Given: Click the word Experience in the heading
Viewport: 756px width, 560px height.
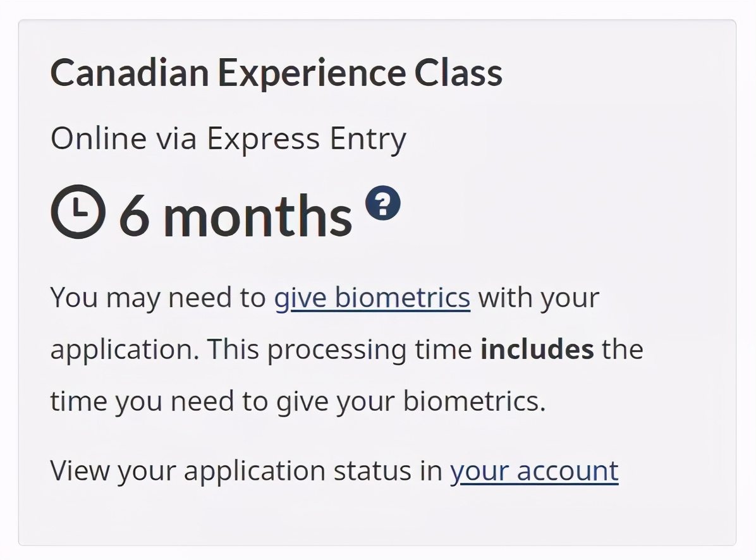Looking at the screenshot, I should (x=312, y=74).
